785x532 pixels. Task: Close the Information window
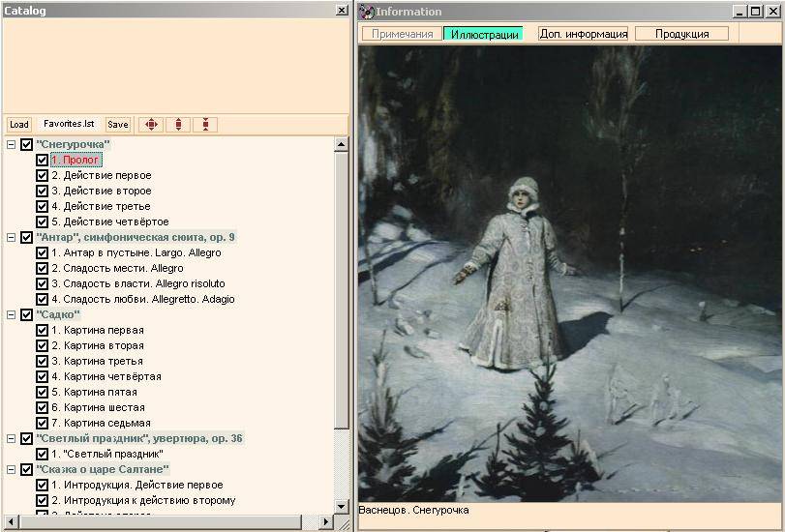point(772,11)
